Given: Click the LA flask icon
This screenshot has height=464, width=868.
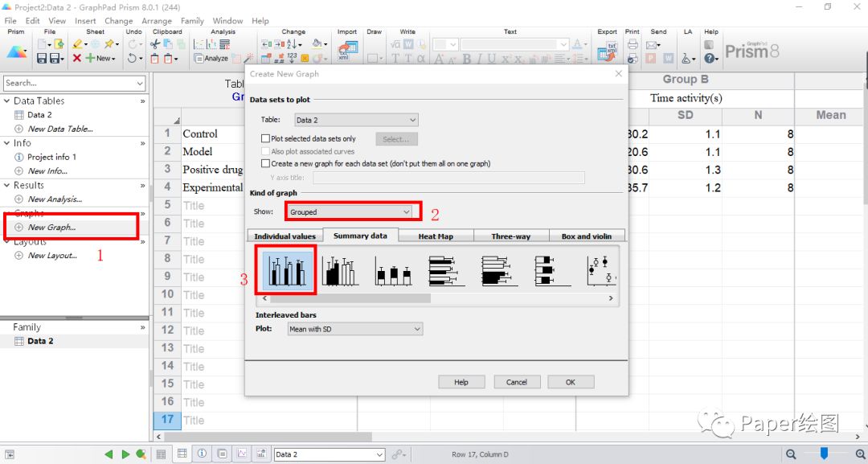Looking at the screenshot, I should pos(686,58).
